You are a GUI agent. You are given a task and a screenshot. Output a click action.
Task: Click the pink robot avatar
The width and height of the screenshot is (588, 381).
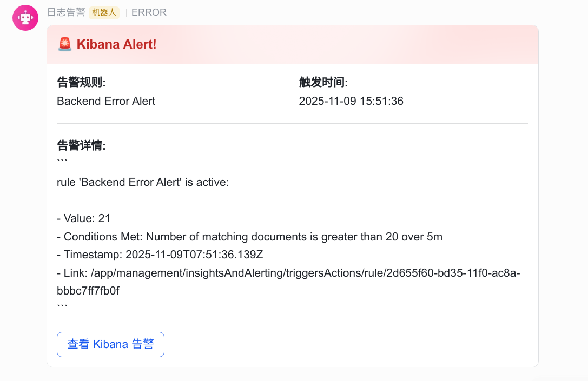[x=25, y=18]
